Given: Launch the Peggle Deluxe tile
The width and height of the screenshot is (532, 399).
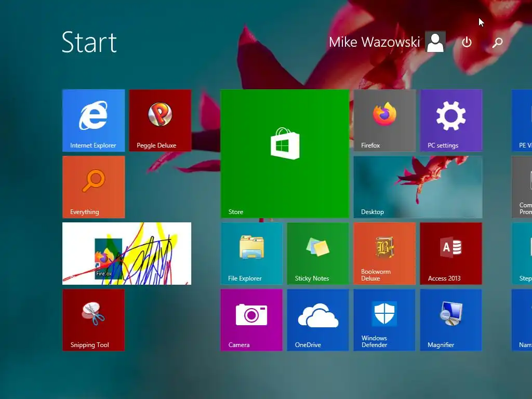Looking at the screenshot, I should click(160, 121).
